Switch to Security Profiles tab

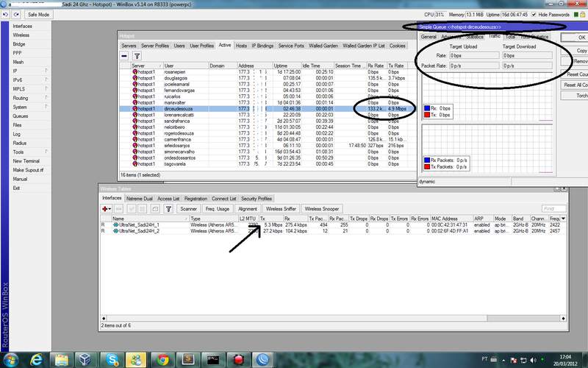(257, 198)
